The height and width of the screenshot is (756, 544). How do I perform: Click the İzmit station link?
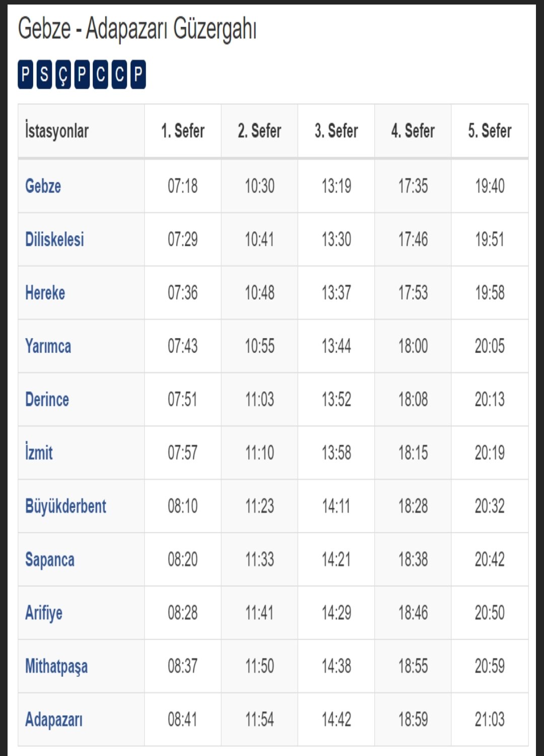click(x=39, y=453)
